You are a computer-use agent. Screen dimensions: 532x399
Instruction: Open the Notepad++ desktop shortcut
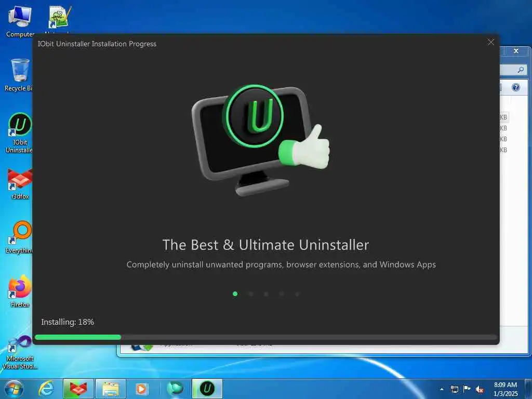tap(58, 19)
